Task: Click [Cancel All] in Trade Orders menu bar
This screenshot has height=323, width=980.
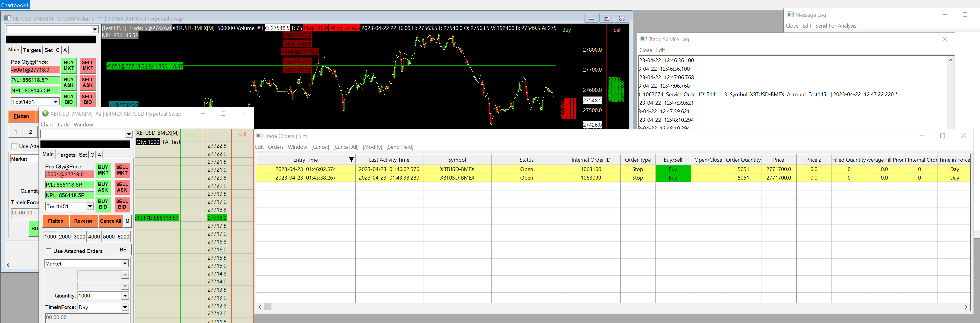Action: (345, 147)
